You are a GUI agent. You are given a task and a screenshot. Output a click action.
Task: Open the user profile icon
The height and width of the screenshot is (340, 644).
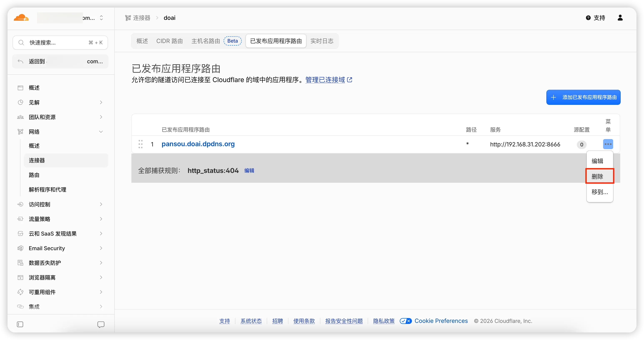[x=620, y=18]
